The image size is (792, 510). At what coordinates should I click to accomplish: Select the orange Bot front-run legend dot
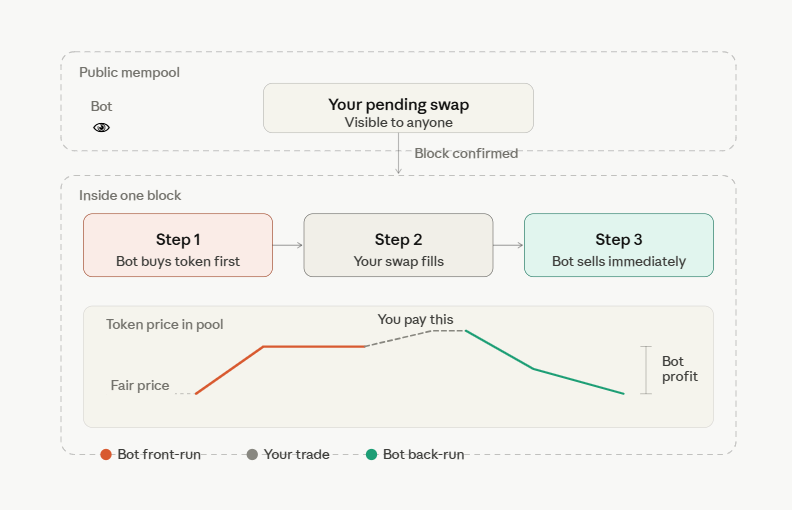click(106, 454)
